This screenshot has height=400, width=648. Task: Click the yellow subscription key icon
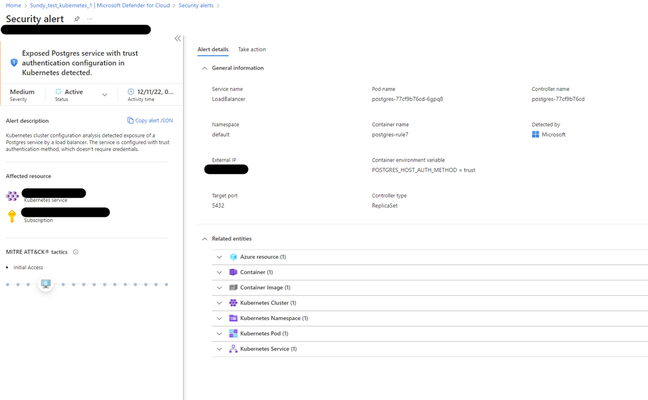[12, 216]
